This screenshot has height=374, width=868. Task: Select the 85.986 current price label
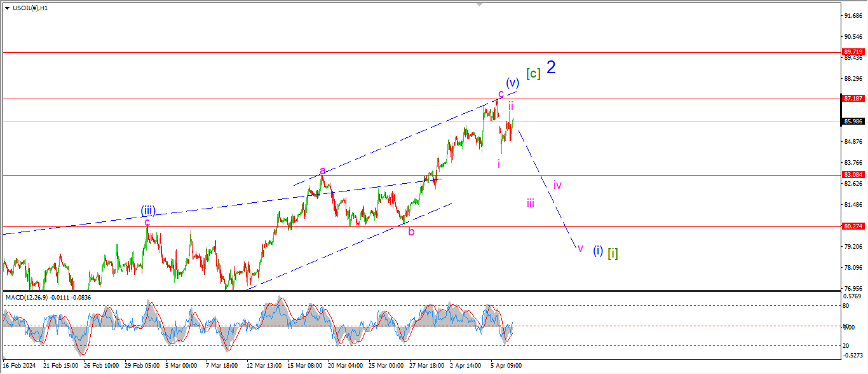[x=853, y=121]
